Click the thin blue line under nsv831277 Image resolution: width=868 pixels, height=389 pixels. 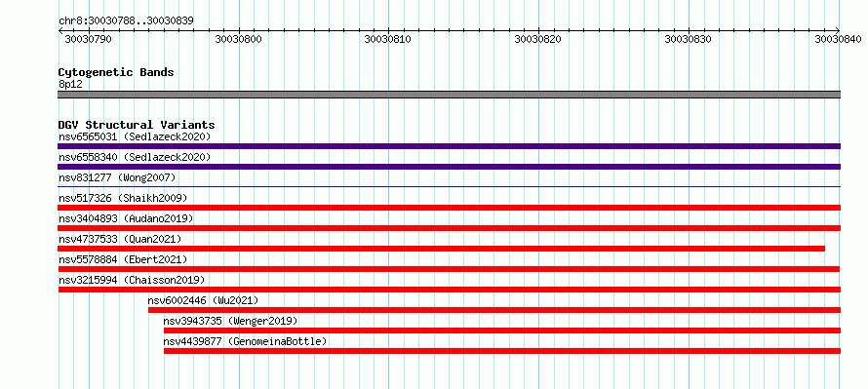click(x=449, y=187)
